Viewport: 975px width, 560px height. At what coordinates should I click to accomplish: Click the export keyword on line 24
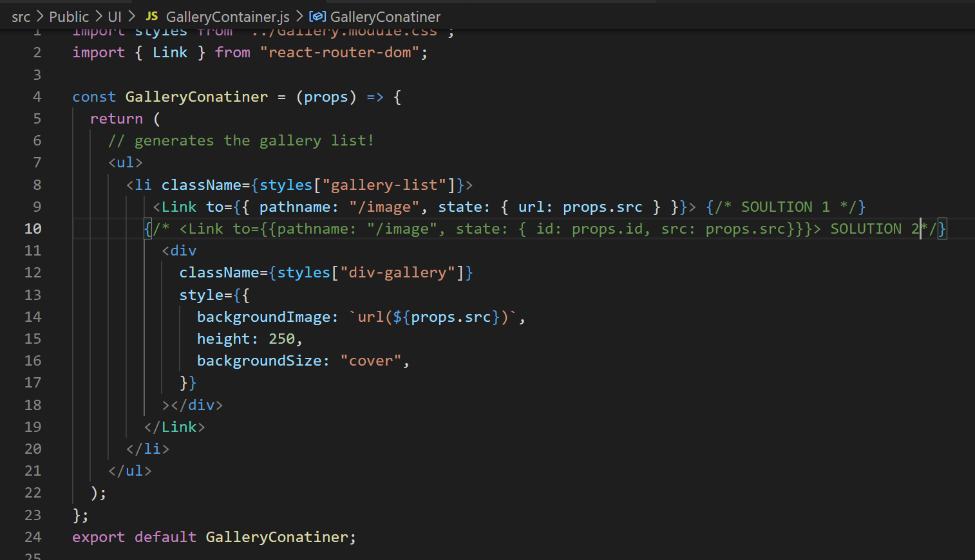coord(98,537)
